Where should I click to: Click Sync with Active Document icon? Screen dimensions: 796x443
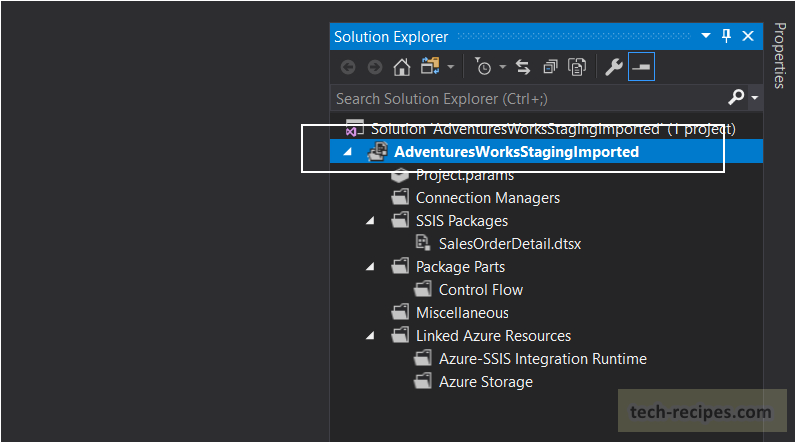pyautogui.click(x=523, y=67)
